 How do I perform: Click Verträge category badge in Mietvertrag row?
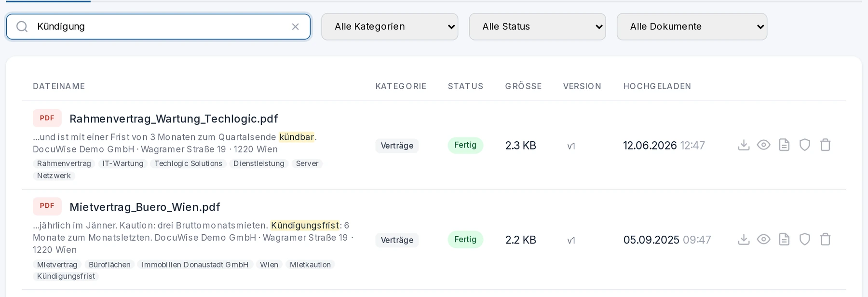coord(397,240)
